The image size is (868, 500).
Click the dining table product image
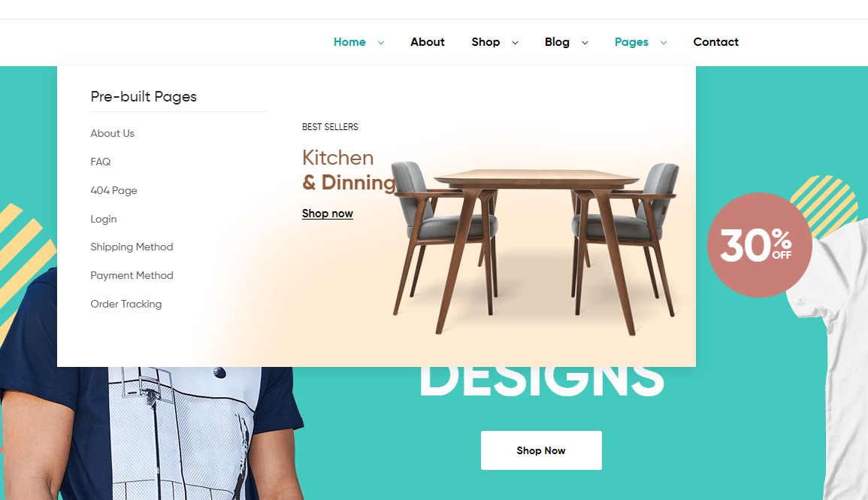(x=536, y=248)
